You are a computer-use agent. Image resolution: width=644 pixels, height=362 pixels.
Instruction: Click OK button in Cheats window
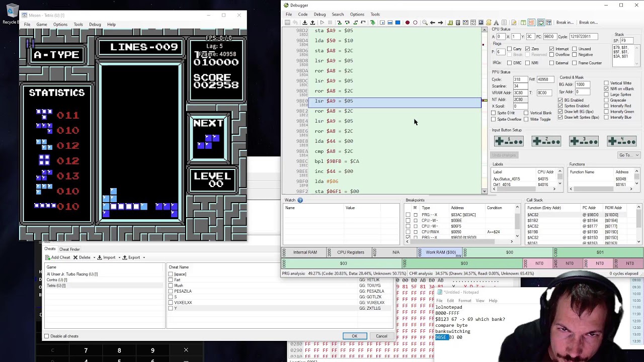(x=354, y=336)
